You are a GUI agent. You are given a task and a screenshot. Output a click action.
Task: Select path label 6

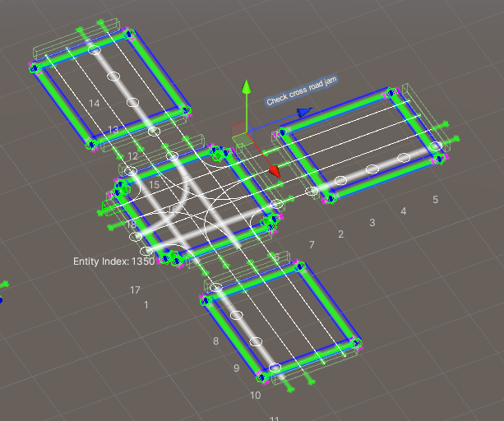pos(277,257)
